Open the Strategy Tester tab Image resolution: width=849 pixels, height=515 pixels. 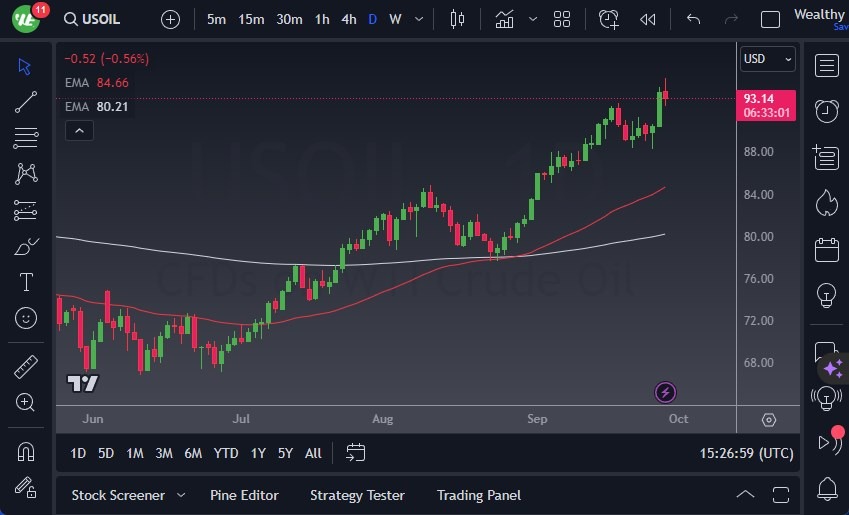(x=357, y=495)
